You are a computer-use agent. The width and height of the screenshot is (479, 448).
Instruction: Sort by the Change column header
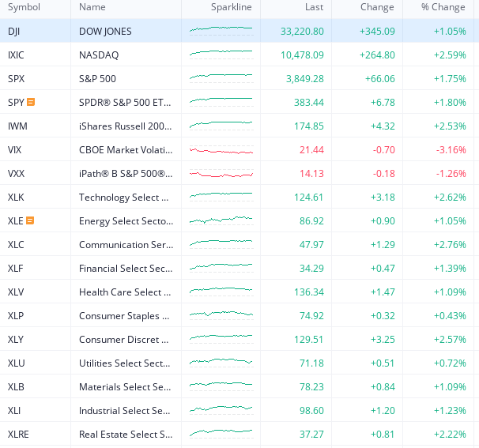(x=377, y=7)
